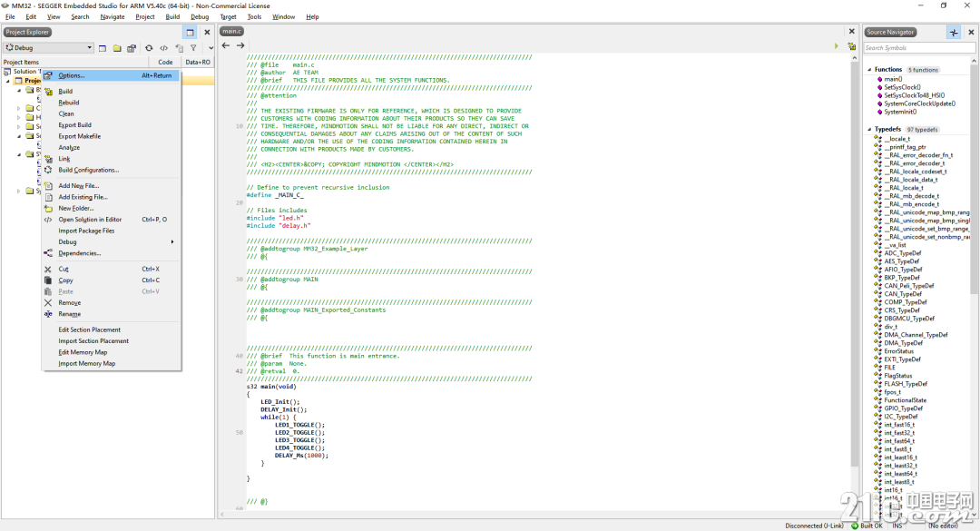Close the Project Explorer panel
This screenshot has width=980, height=531.
207,32
